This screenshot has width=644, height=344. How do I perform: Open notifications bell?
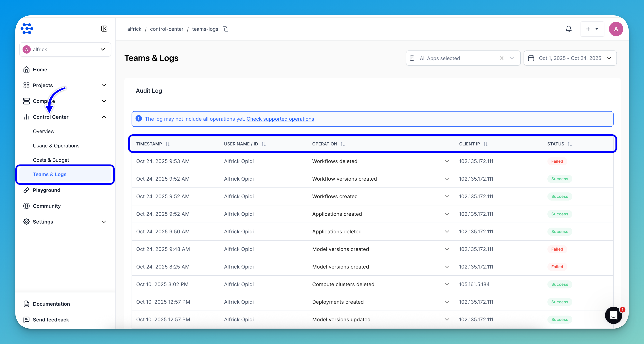(x=569, y=29)
